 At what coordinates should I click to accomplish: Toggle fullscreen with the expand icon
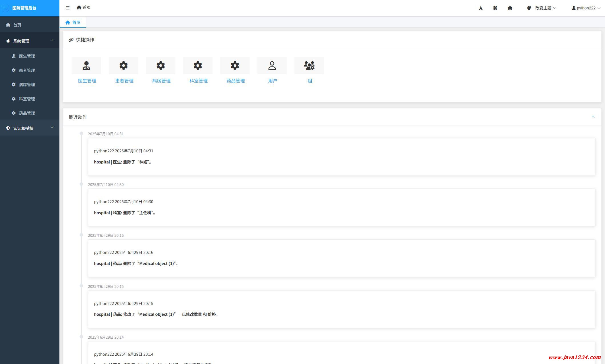coord(495,8)
